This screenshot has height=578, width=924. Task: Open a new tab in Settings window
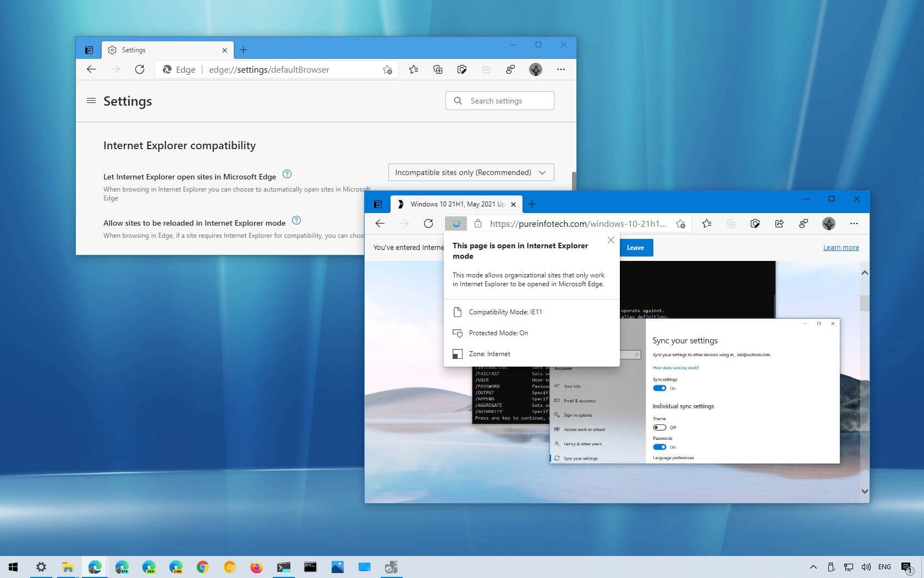pyautogui.click(x=244, y=50)
